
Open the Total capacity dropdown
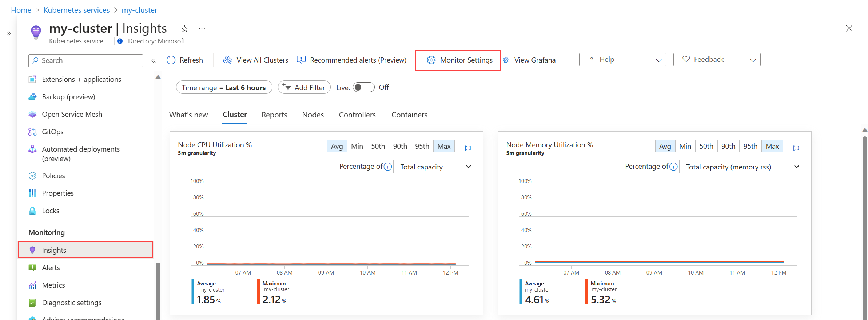click(x=433, y=167)
